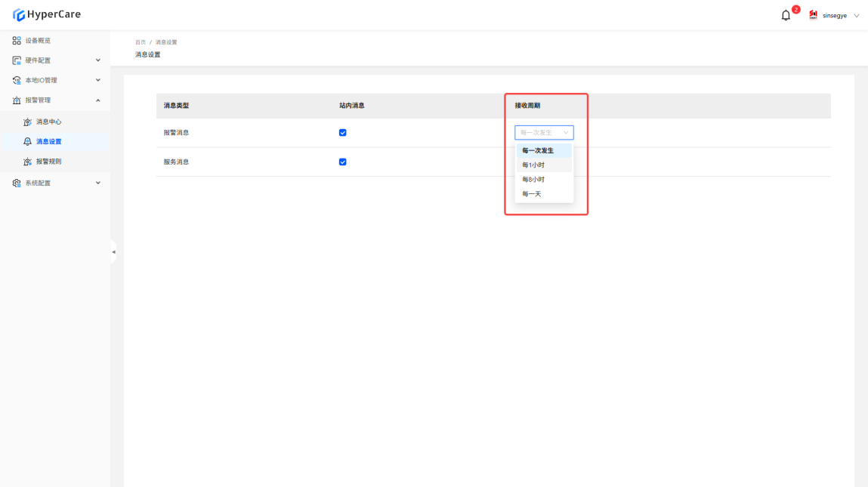868x487 pixels.
Task: Select 每8小时 from the dropdown list
Action: point(544,179)
